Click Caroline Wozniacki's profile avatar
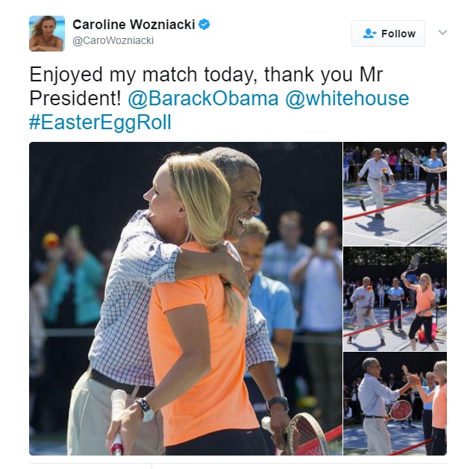The width and height of the screenshot is (476, 469). tap(47, 34)
